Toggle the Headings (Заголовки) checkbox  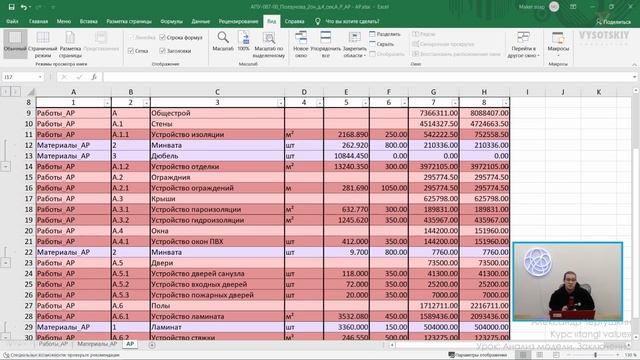pos(162,51)
